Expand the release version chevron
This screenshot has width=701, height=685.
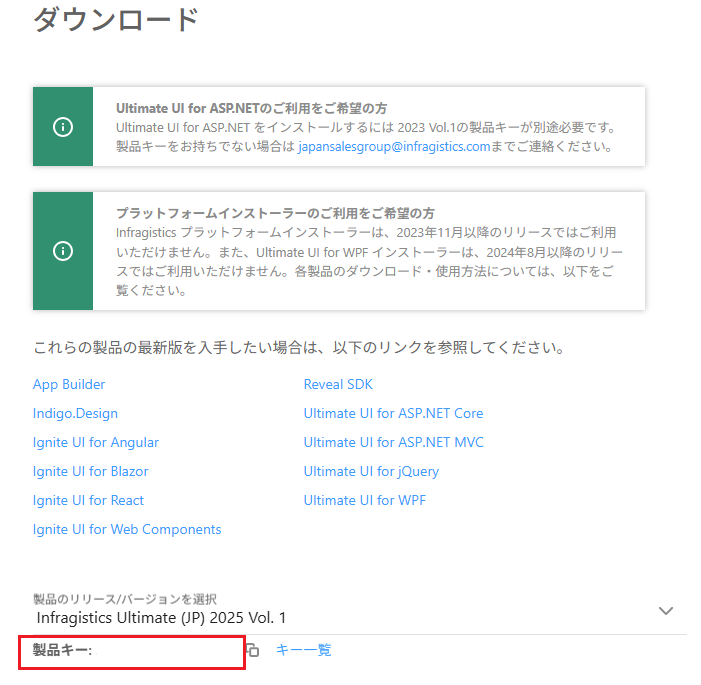[666, 611]
